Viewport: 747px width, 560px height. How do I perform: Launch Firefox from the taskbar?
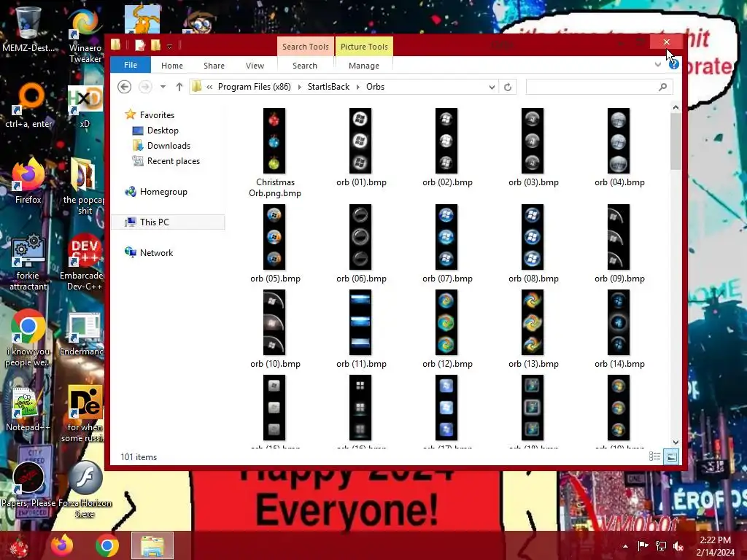pyautogui.click(x=62, y=545)
